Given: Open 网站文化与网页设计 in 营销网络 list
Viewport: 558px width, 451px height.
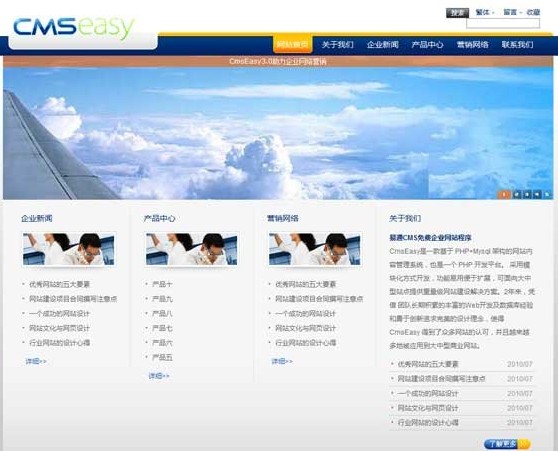Looking at the screenshot, I should coord(305,328).
